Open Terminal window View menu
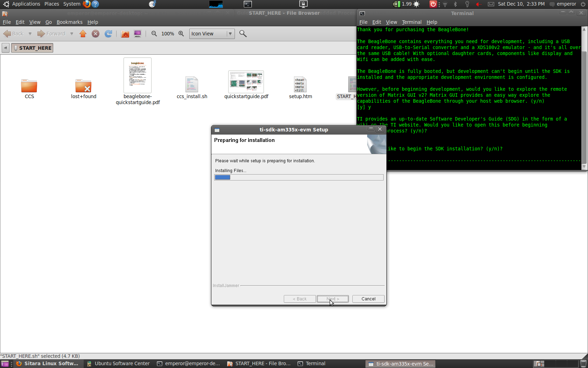 [x=391, y=22]
